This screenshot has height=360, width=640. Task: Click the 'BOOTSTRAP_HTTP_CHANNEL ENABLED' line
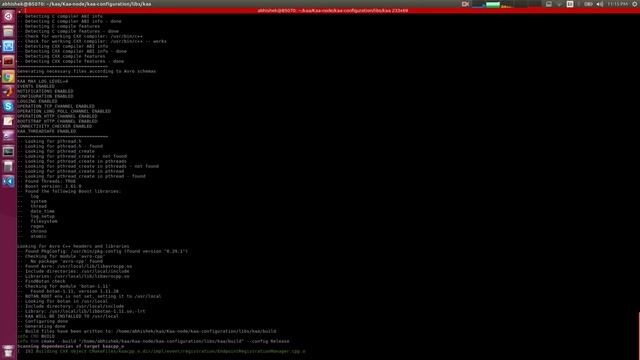57,121
